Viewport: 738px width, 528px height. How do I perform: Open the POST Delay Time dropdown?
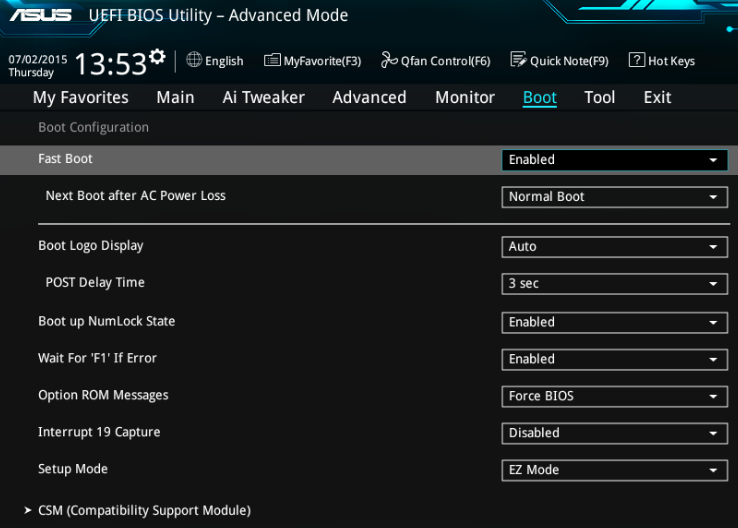615,284
